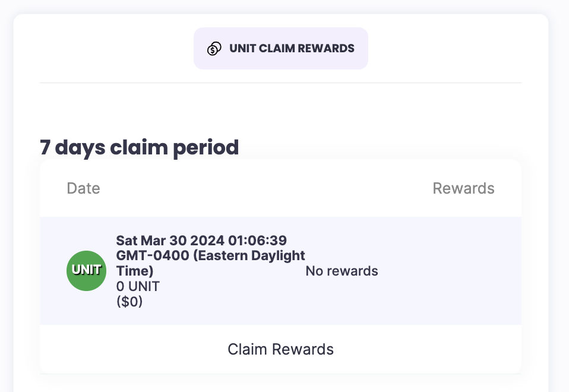Click the Rewards column header

[x=463, y=188]
